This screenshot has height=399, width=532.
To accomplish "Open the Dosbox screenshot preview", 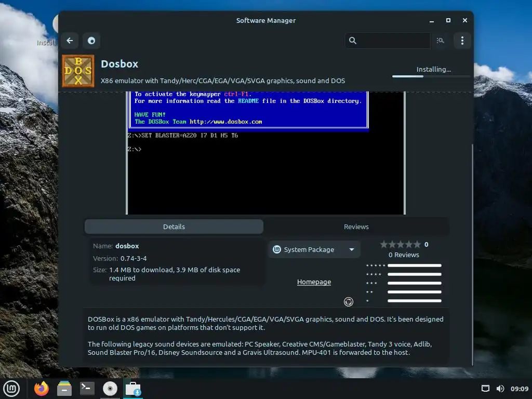I will pos(265,153).
